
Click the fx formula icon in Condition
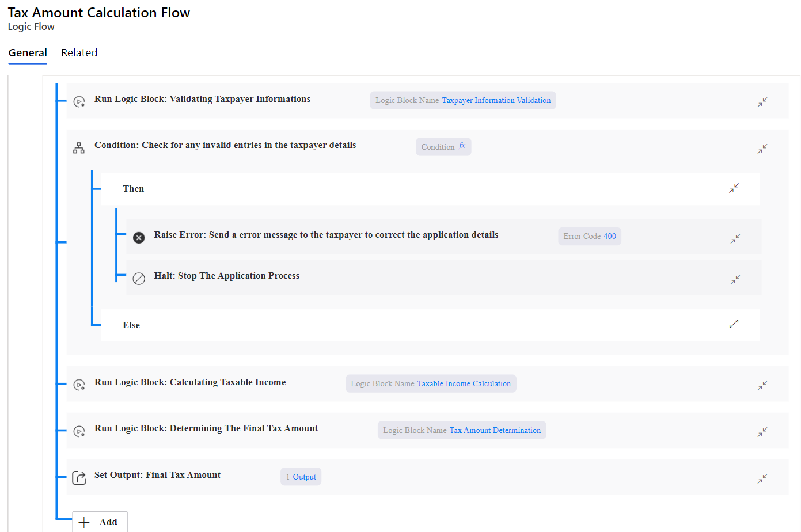462,146
